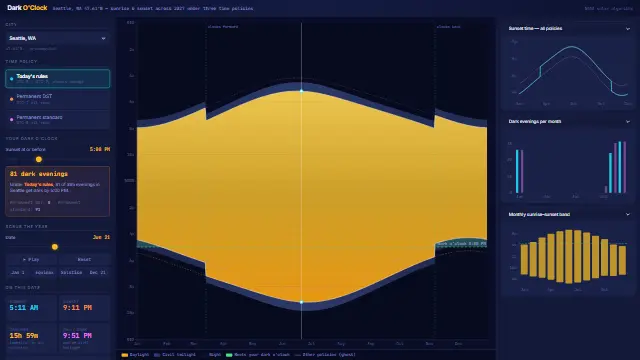Collapse the Dark evenings per month panel
The width and height of the screenshot is (640, 360).
pyautogui.click(x=628, y=122)
